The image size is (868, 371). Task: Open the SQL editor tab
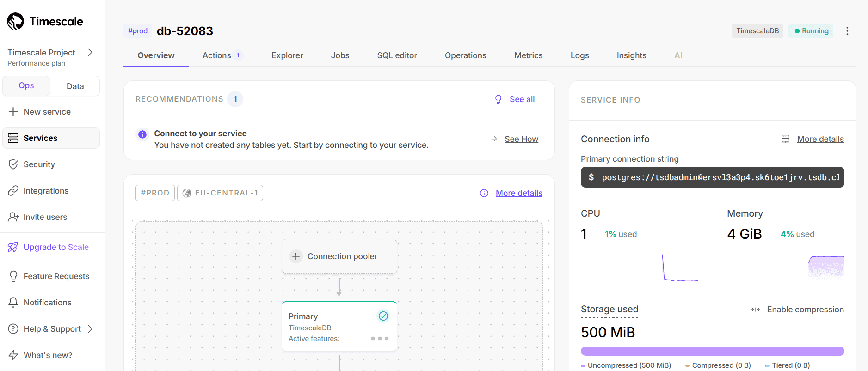397,55
